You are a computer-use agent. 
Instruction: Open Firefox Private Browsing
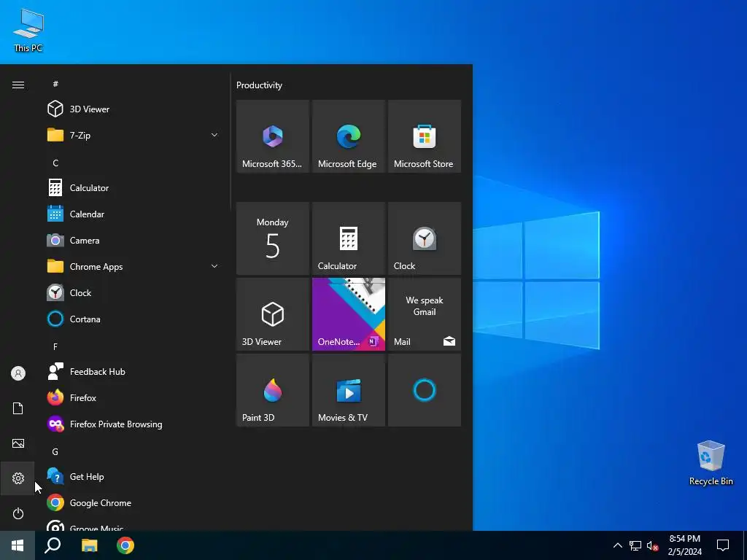(x=133, y=424)
